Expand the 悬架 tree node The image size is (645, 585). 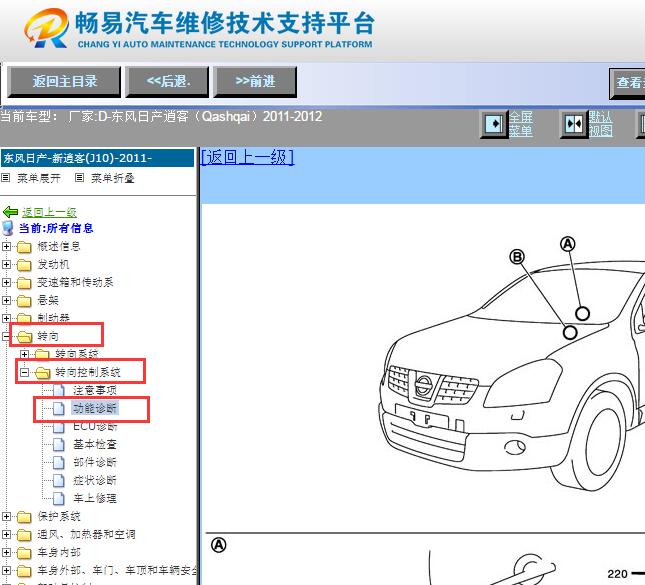[6, 300]
